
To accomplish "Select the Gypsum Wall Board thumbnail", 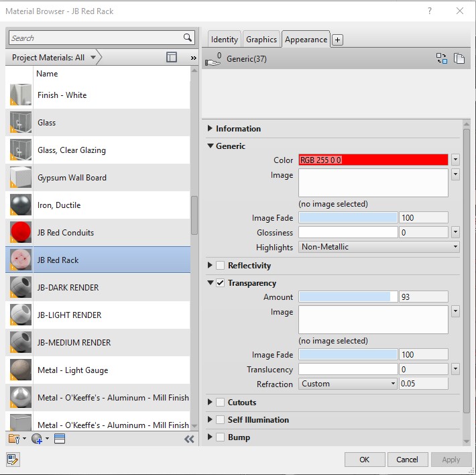I will [21, 177].
